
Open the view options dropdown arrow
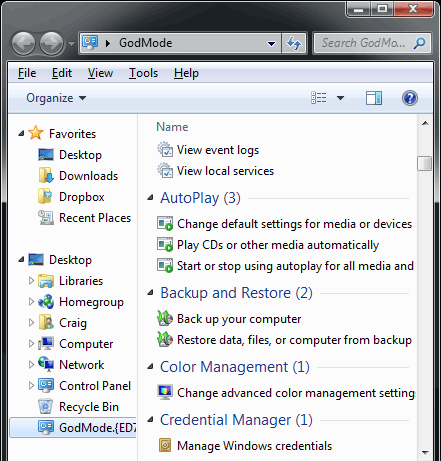[340, 98]
